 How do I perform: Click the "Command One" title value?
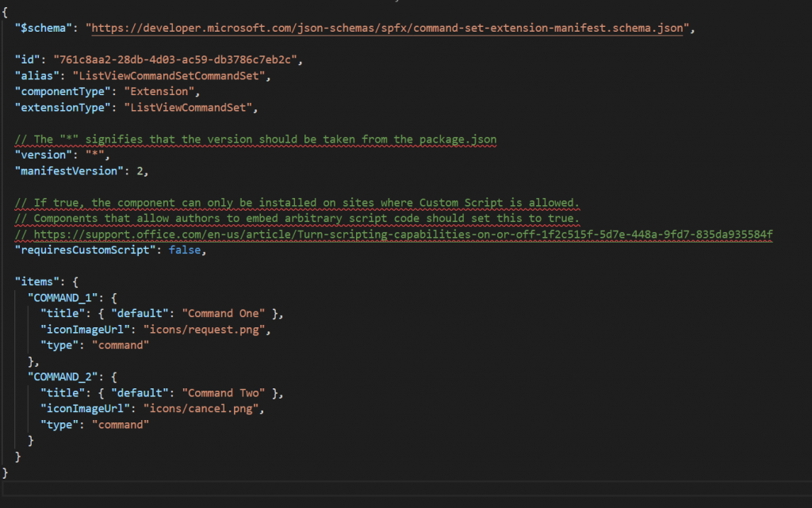click(223, 314)
